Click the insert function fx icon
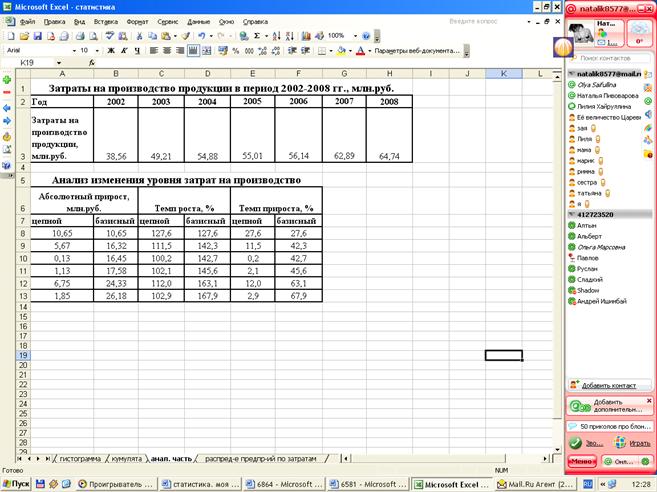Image resolution: width=657 pixels, height=492 pixels. pyautogui.click(x=93, y=62)
